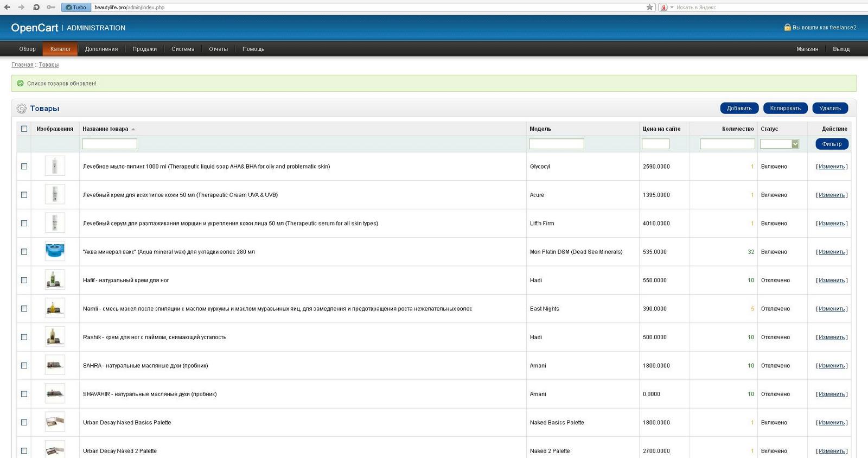Viewport: 868px width, 458px height.
Task: Open thumbnail of Rashik foot cream product
Action: pos(55,337)
